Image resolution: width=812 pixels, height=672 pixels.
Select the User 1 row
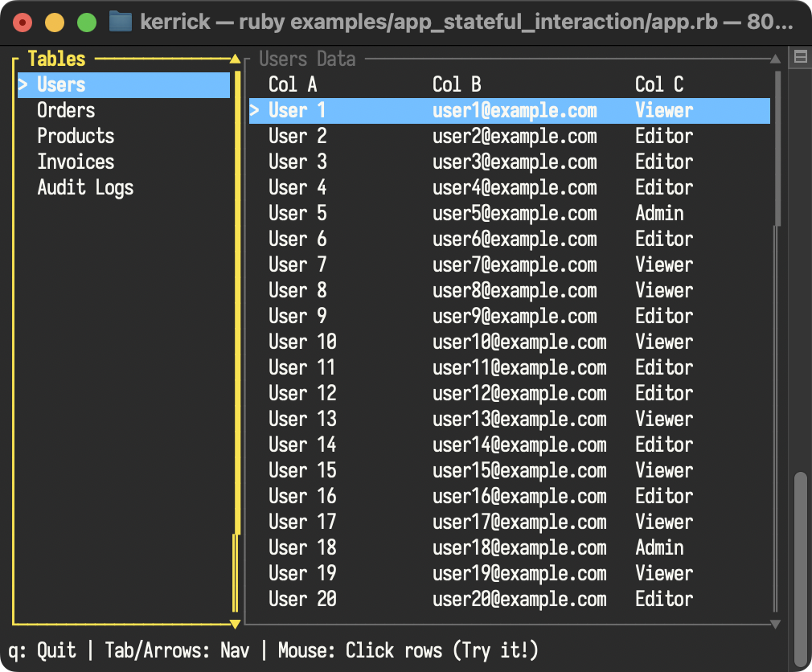tap(510, 111)
